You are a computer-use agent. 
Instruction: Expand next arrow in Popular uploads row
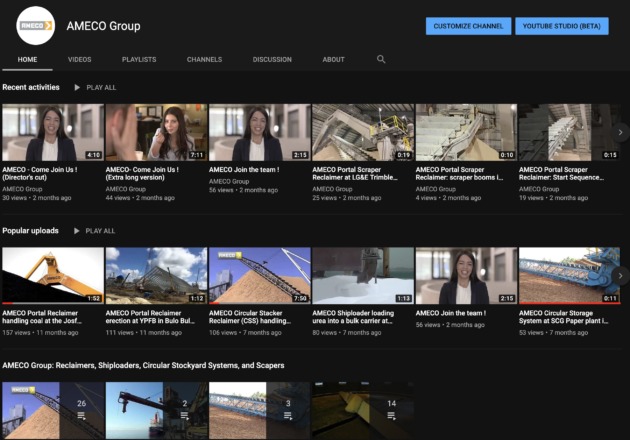(x=620, y=276)
